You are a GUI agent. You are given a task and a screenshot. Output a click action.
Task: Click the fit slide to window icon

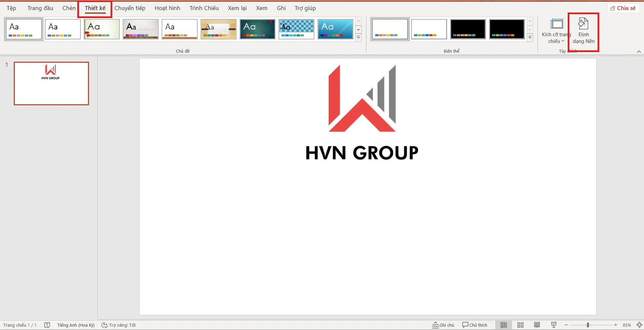pyautogui.click(x=639, y=325)
